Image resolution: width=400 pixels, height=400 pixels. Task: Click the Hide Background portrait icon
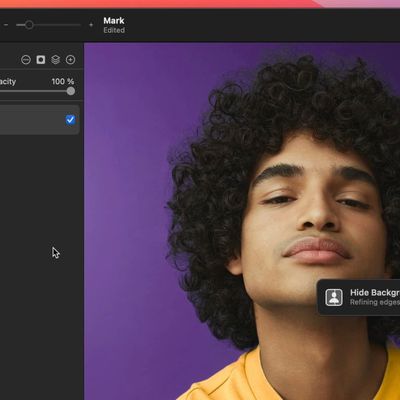click(x=334, y=297)
